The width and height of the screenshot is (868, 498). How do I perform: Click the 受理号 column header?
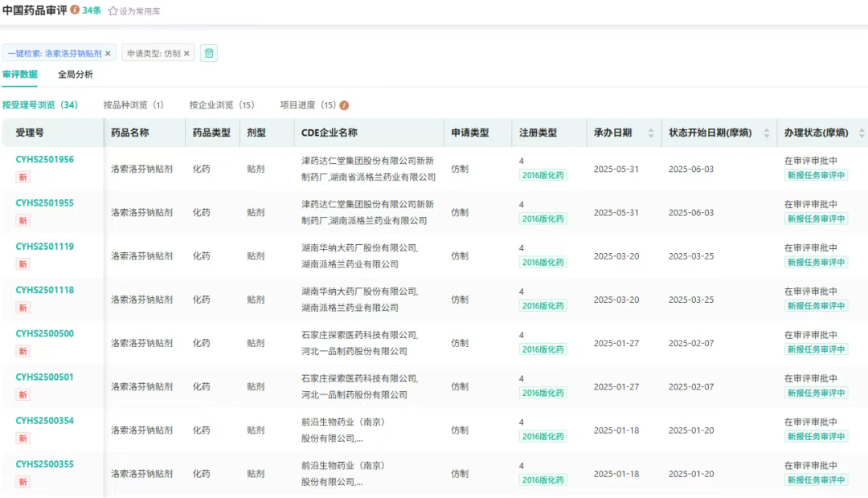pyautogui.click(x=29, y=133)
